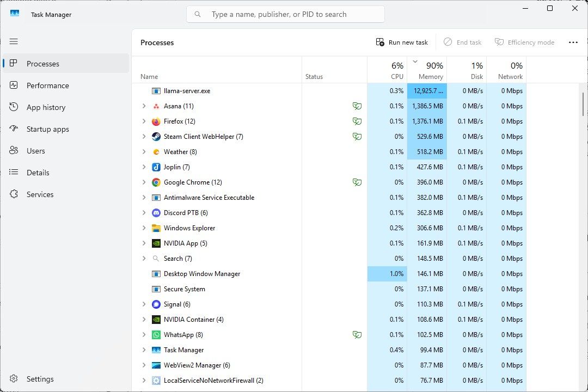This screenshot has height=392, width=588.
Task: Open the Services page
Action: click(x=66, y=194)
